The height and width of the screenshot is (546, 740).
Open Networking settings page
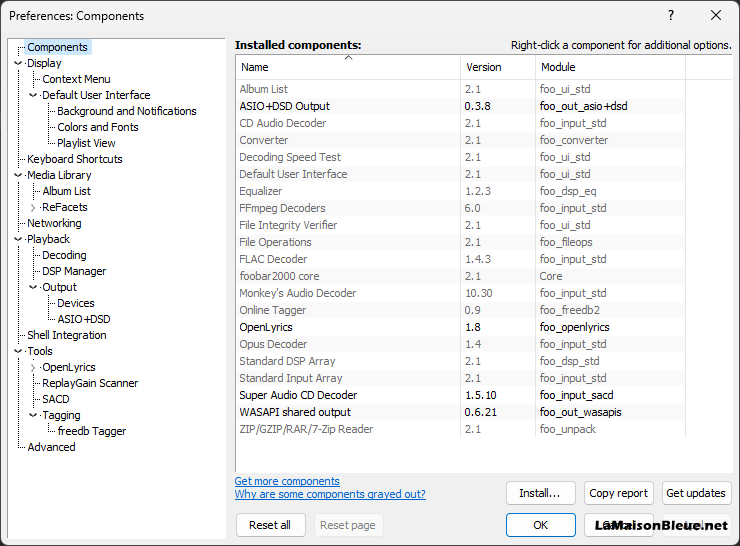click(54, 223)
